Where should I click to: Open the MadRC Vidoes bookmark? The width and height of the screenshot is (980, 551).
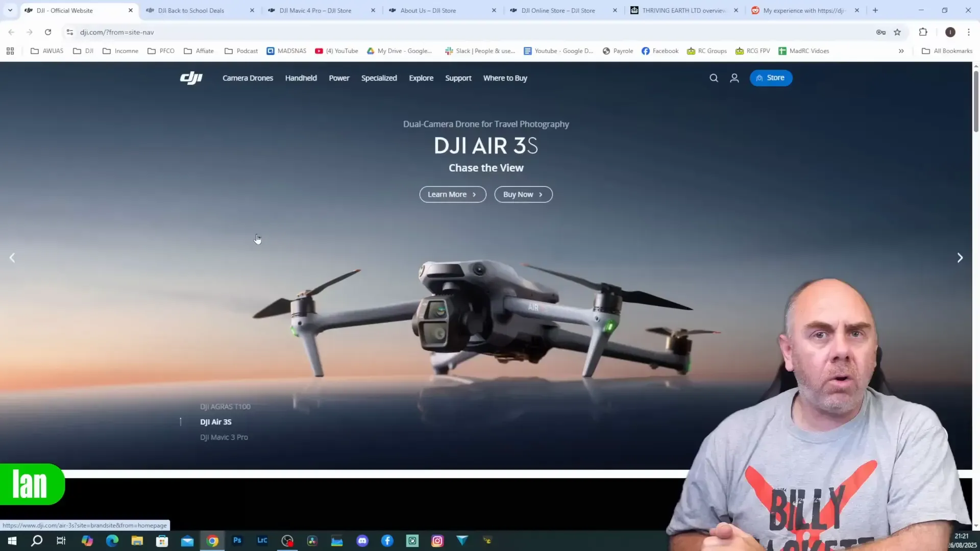[x=803, y=51]
